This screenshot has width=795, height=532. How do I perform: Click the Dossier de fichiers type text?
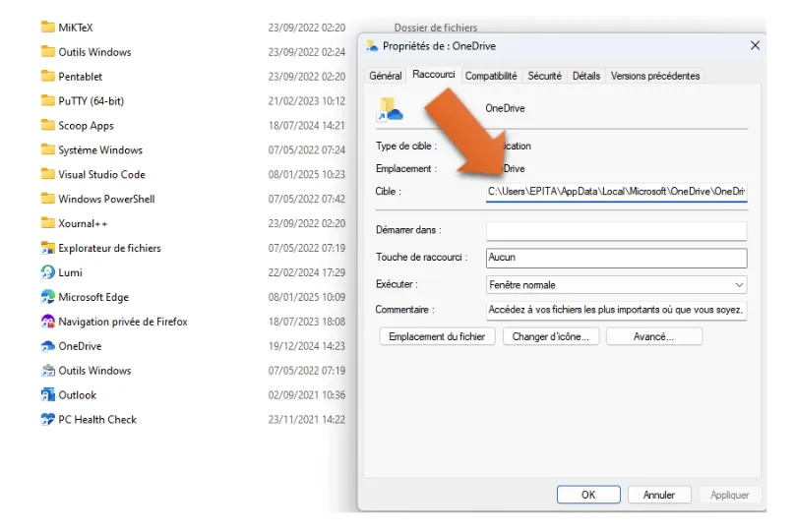pos(436,28)
